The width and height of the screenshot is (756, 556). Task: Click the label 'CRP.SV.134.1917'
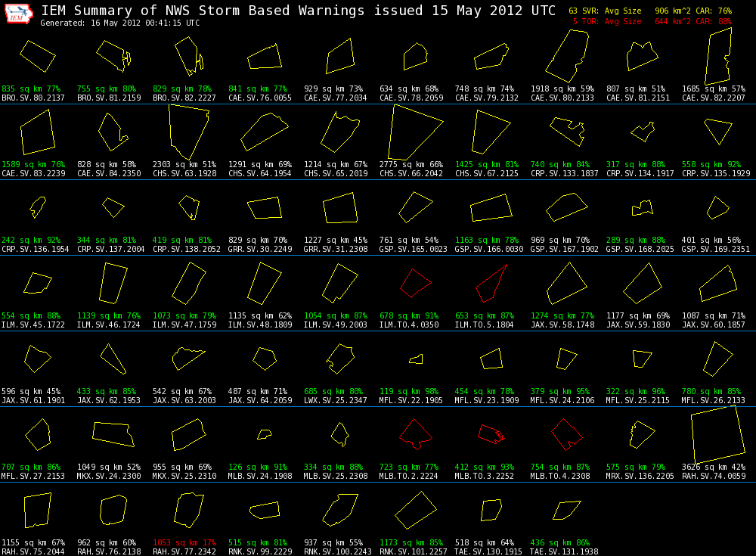(640, 174)
